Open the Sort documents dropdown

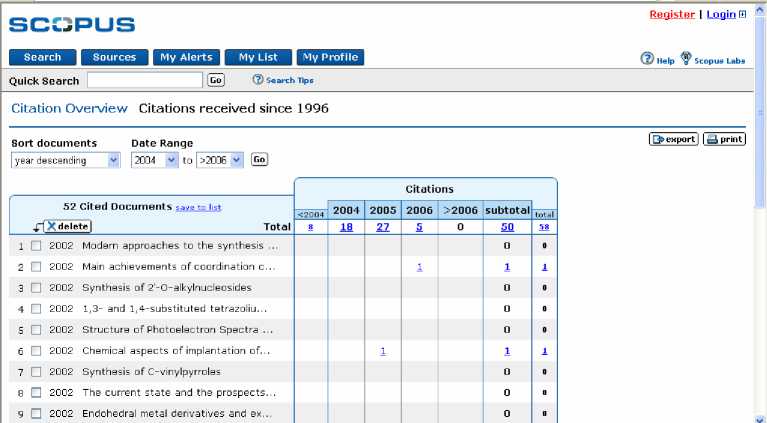coord(113,160)
